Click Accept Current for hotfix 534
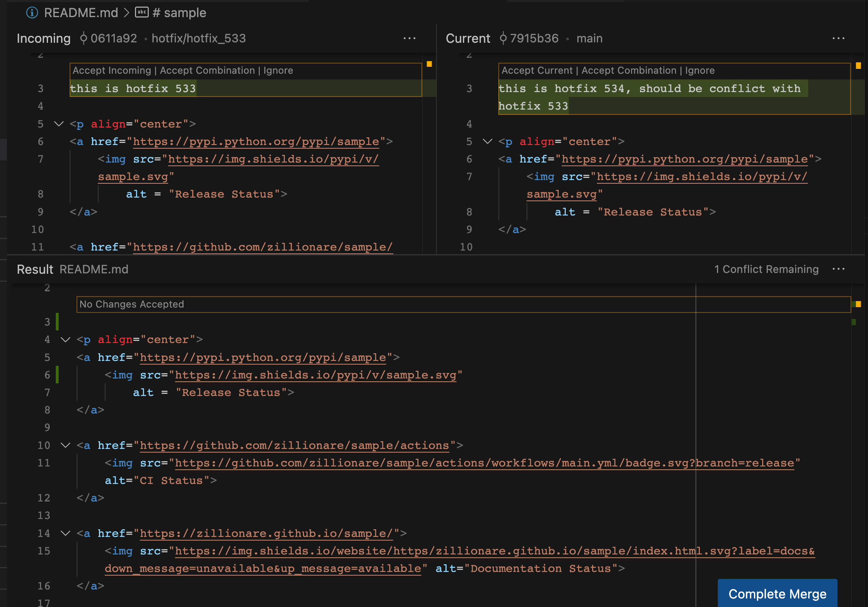The height and width of the screenshot is (607, 868). [x=537, y=70]
